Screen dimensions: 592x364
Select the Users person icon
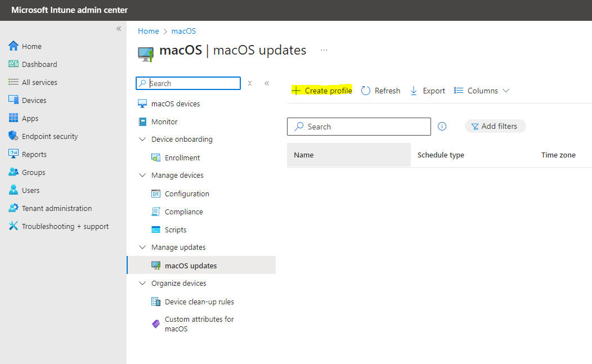pyautogui.click(x=13, y=190)
